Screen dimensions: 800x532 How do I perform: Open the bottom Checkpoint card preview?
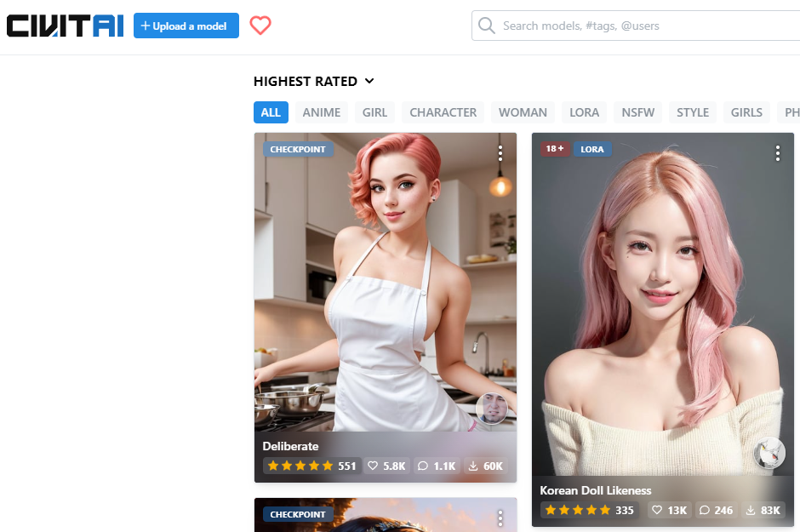(x=386, y=515)
